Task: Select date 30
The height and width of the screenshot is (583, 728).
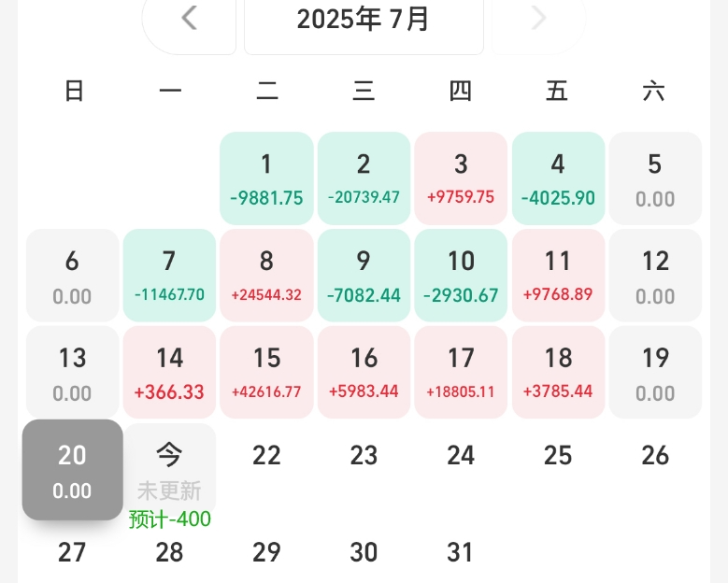Action: coord(364,552)
